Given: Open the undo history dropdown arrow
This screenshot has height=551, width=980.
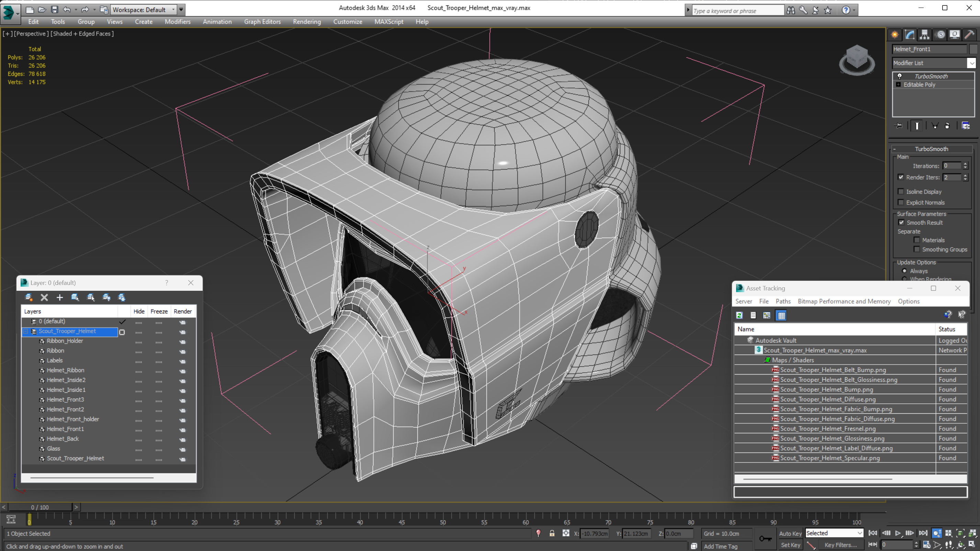Looking at the screenshot, I should [76, 10].
